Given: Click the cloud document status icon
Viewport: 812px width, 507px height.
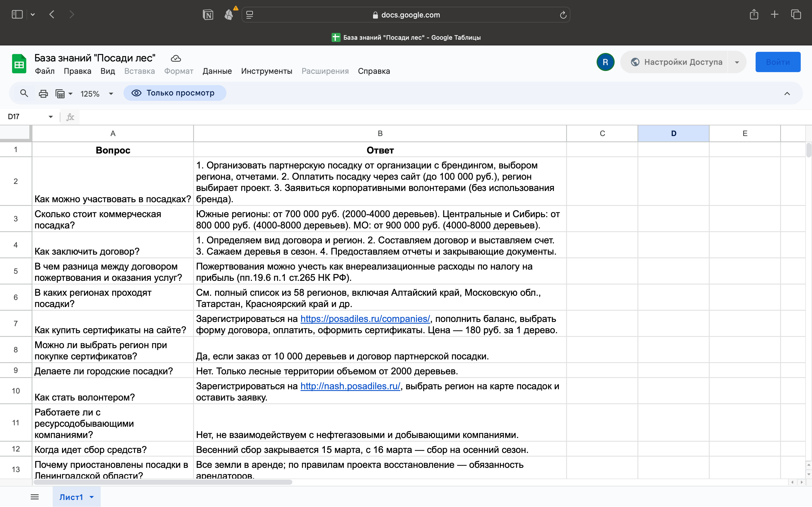Looking at the screenshot, I should (x=176, y=59).
